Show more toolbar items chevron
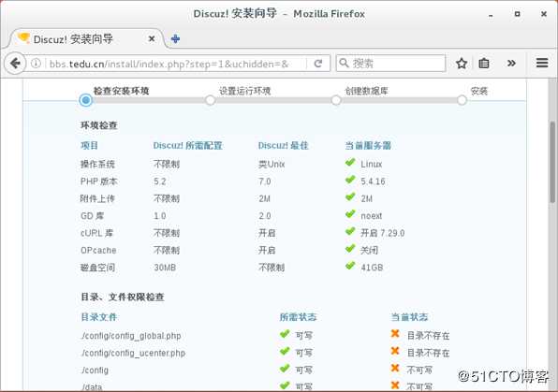This screenshot has width=558, height=392. click(x=511, y=64)
